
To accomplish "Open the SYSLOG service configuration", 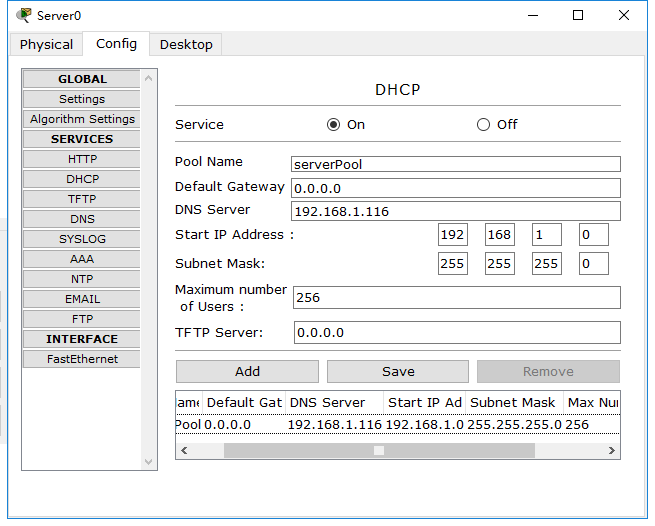I will (82, 239).
